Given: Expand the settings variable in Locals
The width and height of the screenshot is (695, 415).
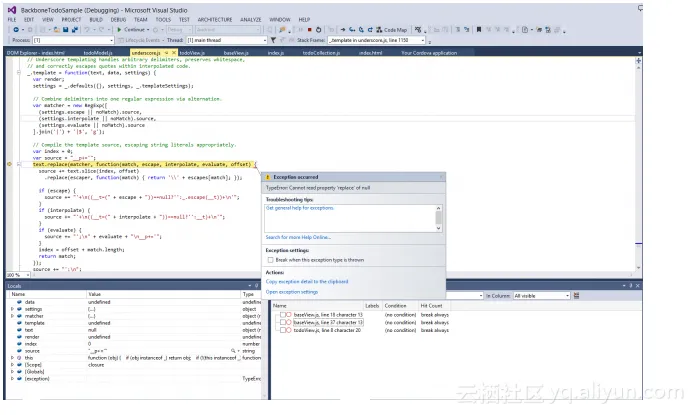Looking at the screenshot, I should point(13,309).
